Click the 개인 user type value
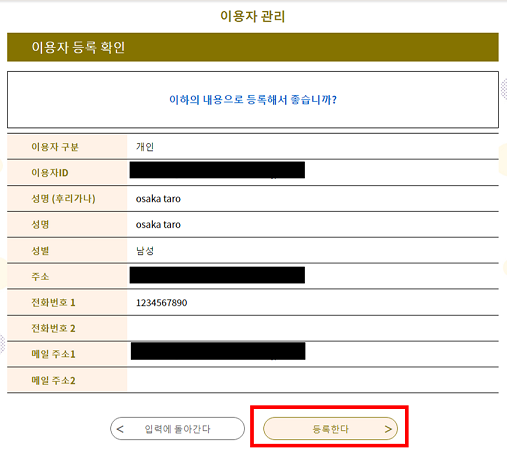The width and height of the screenshot is (507, 454). [x=145, y=147]
